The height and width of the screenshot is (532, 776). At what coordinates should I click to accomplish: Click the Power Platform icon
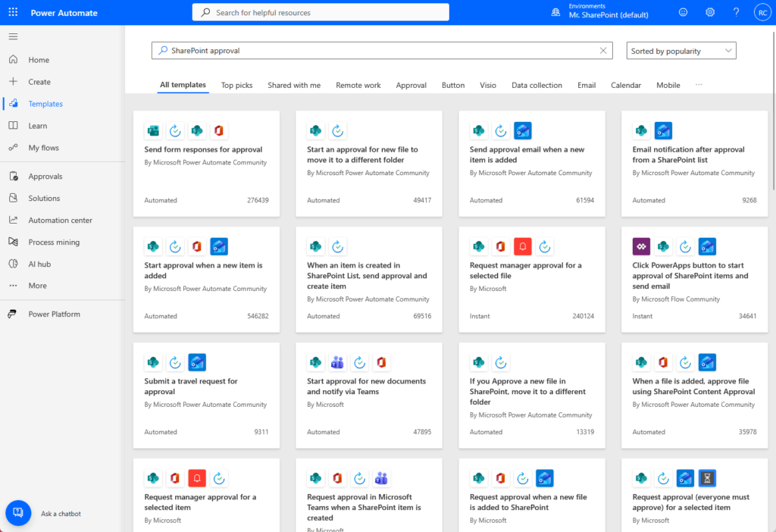pyautogui.click(x=12, y=314)
